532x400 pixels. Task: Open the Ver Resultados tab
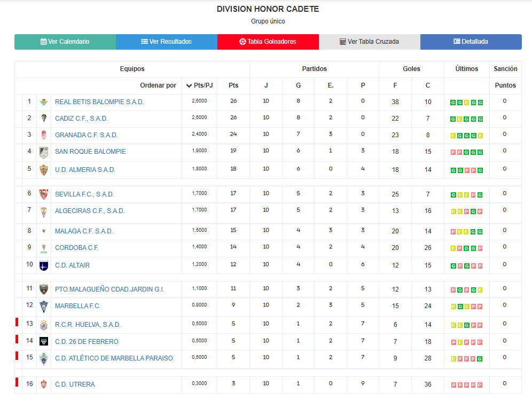point(167,42)
